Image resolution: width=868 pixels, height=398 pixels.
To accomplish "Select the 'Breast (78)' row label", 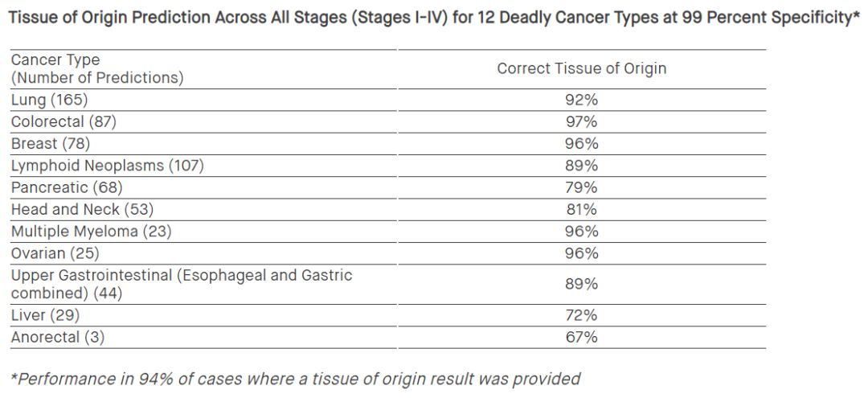I will point(50,143).
